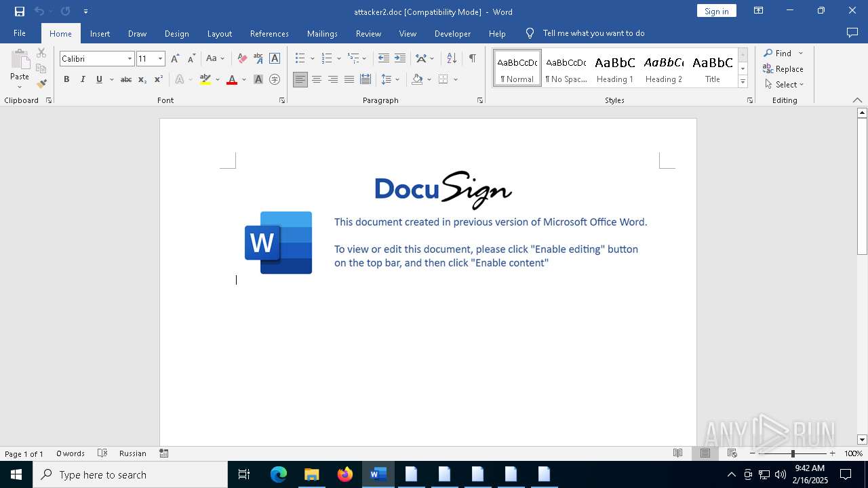Click the Character Border icon
868x488 pixels.
point(275,59)
